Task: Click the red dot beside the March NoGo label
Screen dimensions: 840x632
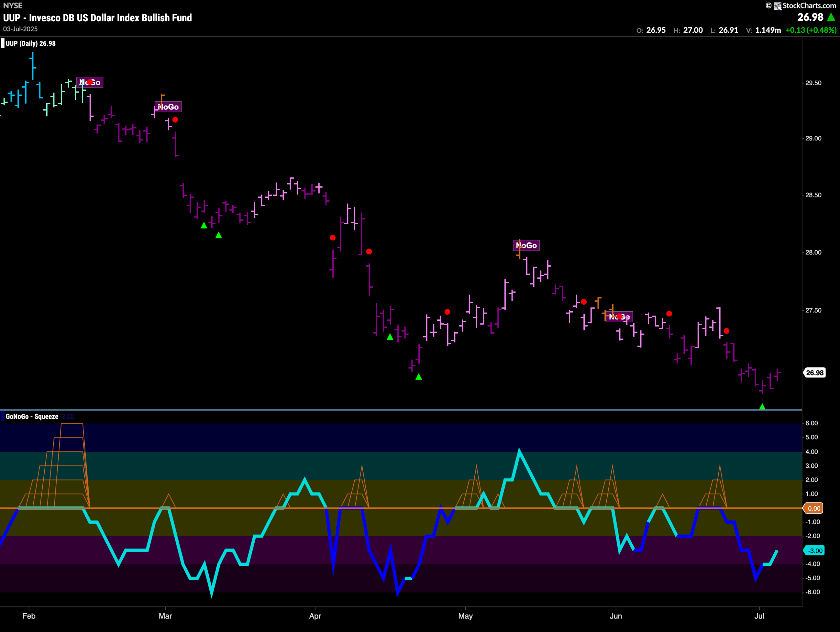Action: (175, 120)
